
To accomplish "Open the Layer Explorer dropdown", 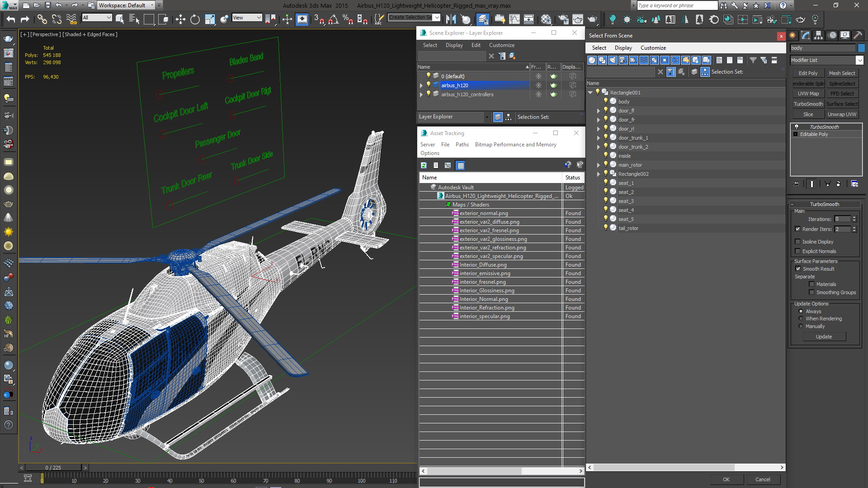I will click(454, 117).
